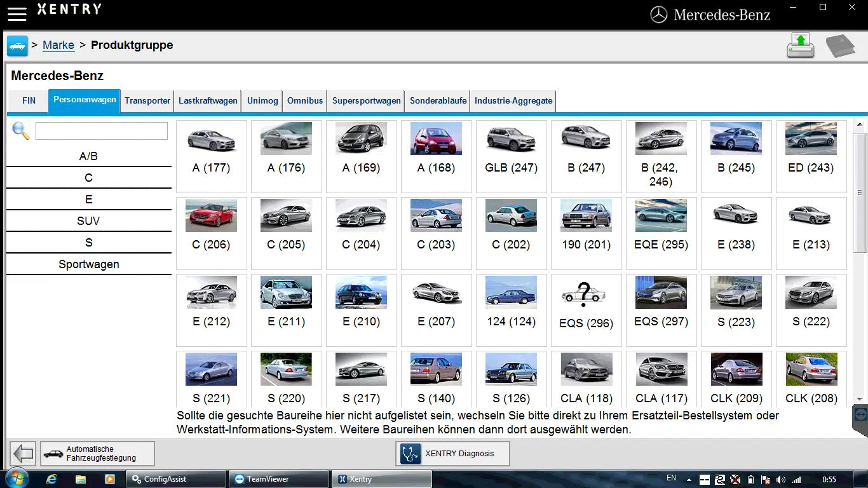Image resolution: width=868 pixels, height=488 pixels.
Task: Click the Mercedes-Benz star emblem
Action: [660, 14]
